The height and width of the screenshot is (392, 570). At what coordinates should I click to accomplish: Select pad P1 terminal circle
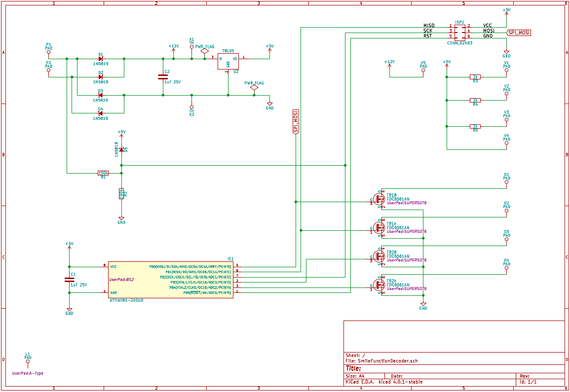click(x=48, y=52)
